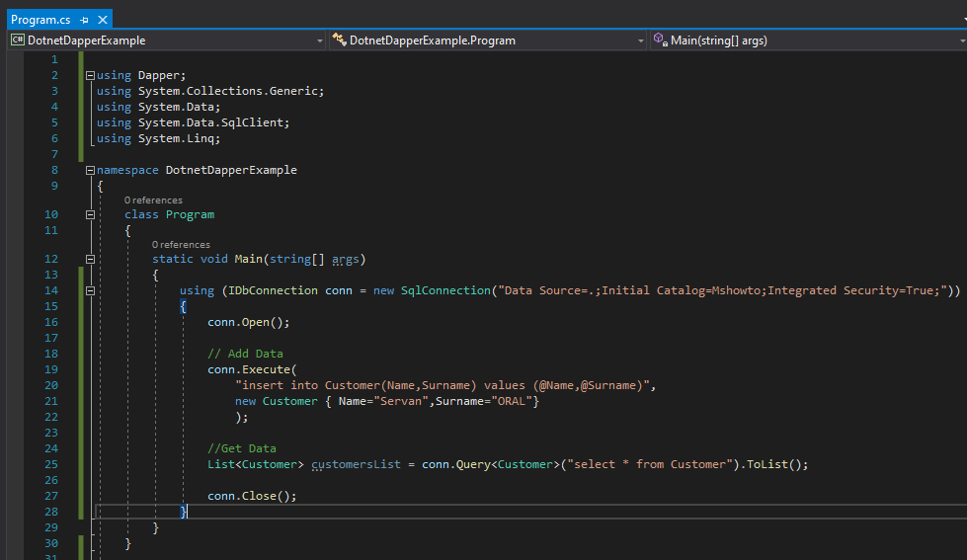Click the SqlConnection constructor call
The image size is (967, 560).
click(x=445, y=290)
